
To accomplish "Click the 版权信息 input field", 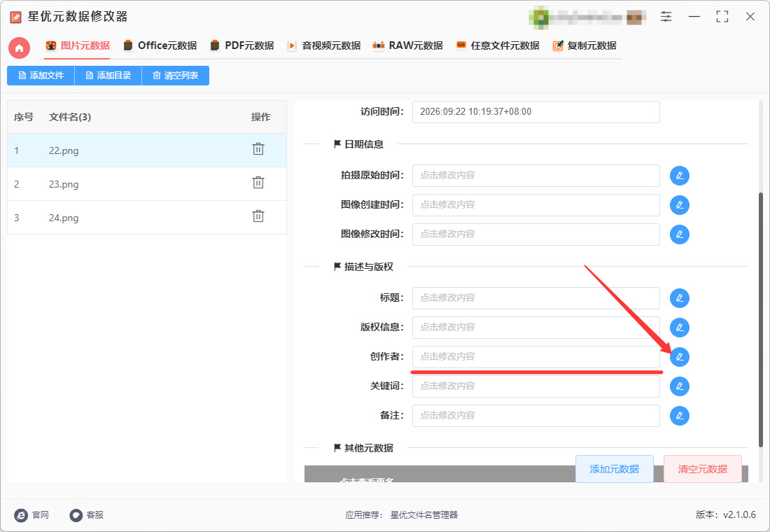I will click(535, 328).
